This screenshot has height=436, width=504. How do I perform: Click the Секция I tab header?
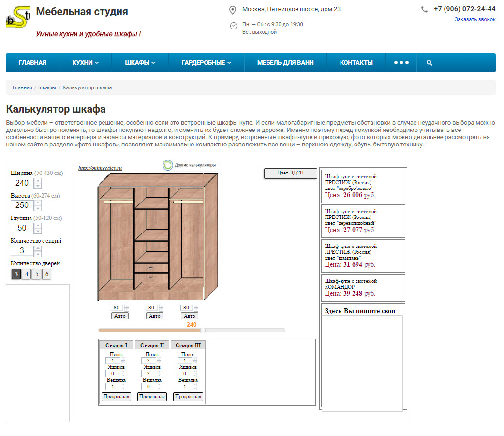coord(117,345)
